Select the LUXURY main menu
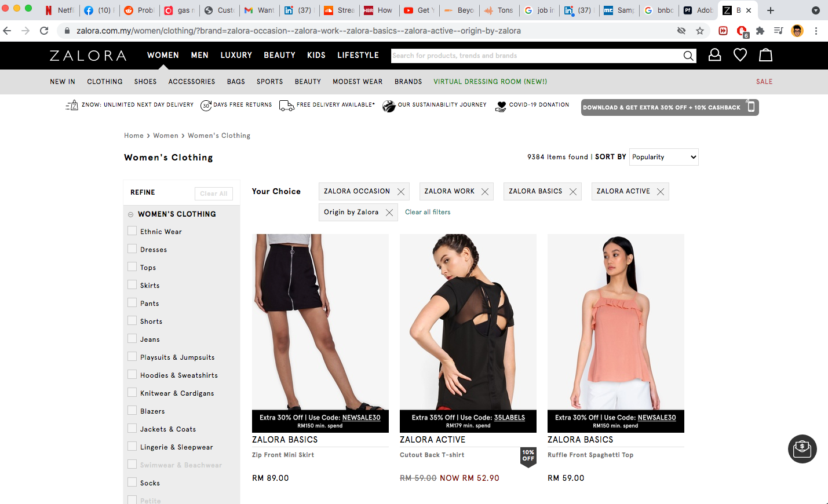 coord(236,55)
